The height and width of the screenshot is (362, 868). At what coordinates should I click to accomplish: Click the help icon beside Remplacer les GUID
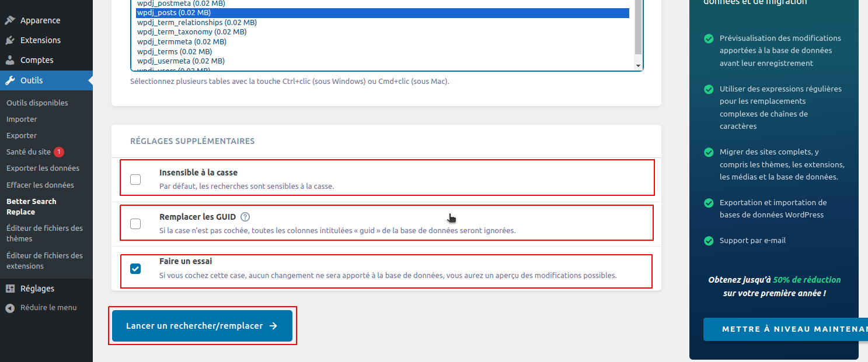(245, 217)
